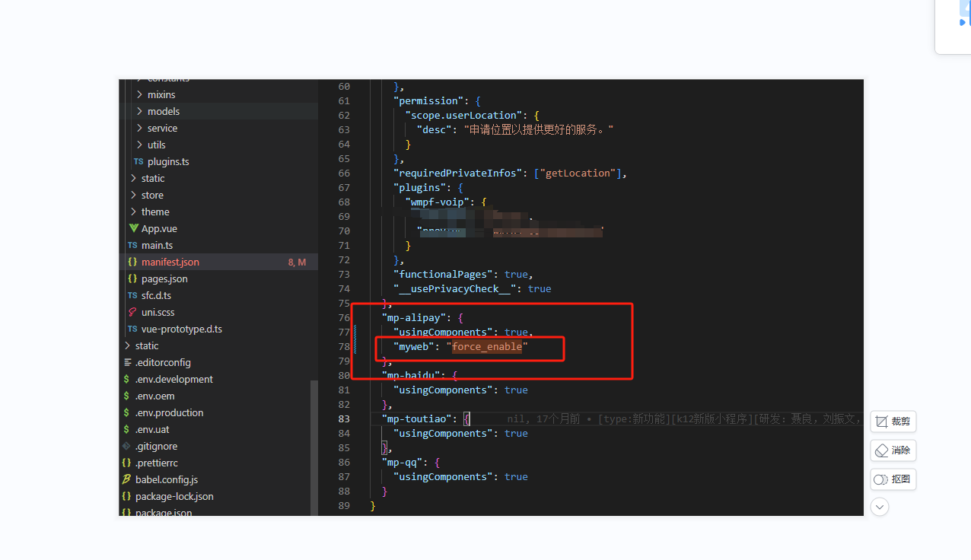Click line number 60 in the gutter
Screen dimensions: 971x560
coord(343,86)
